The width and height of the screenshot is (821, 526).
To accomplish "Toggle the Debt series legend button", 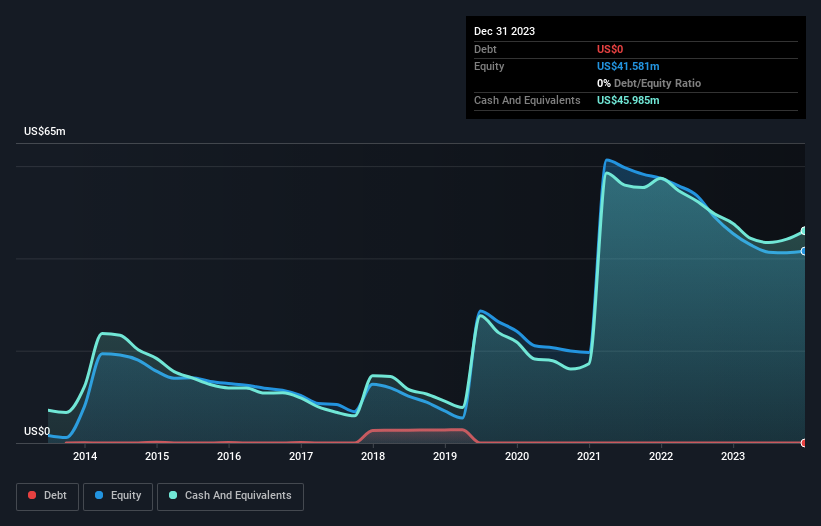I will (x=48, y=496).
